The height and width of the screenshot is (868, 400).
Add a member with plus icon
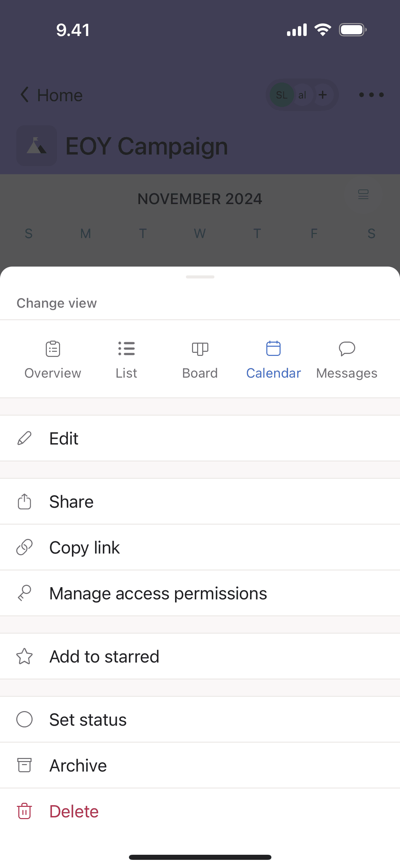[x=323, y=95]
